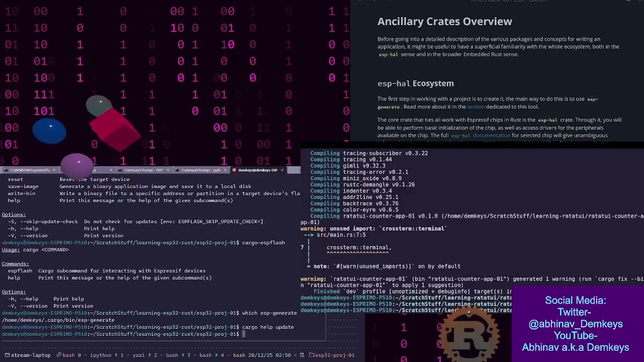Click 'Compiling color-eyre v0.6.5' line
This screenshot has height=362, width=644.
tap(354, 210)
